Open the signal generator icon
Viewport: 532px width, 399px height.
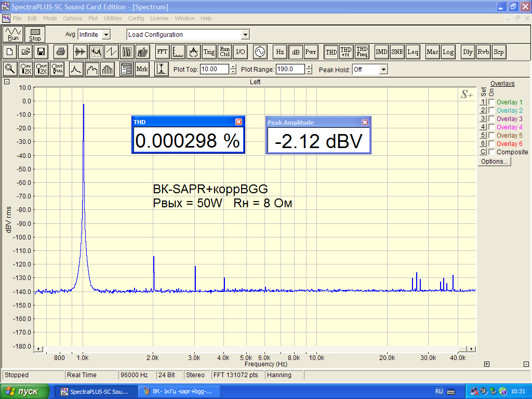click(x=259, y=52)
